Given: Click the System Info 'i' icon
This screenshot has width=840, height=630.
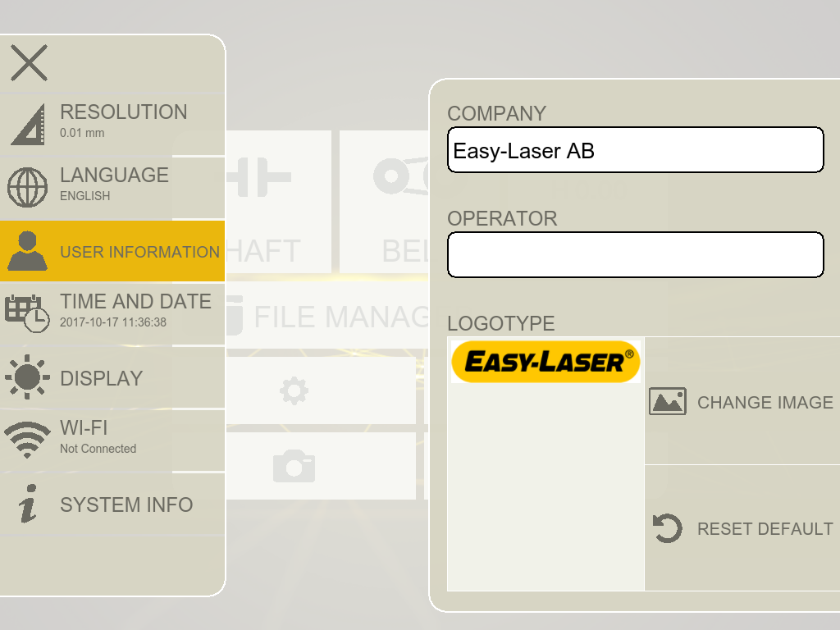Looking at the screenshot, I should click(27, 504).
